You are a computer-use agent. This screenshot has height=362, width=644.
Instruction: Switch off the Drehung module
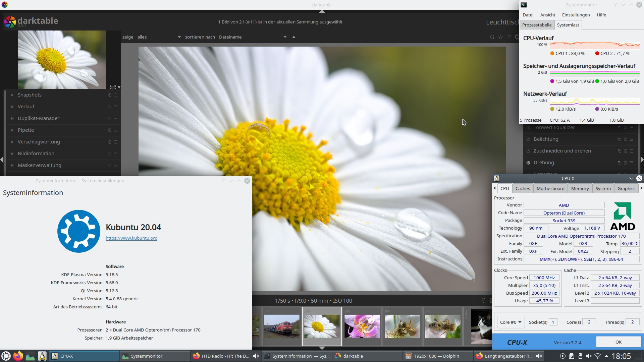coord(528,163)
